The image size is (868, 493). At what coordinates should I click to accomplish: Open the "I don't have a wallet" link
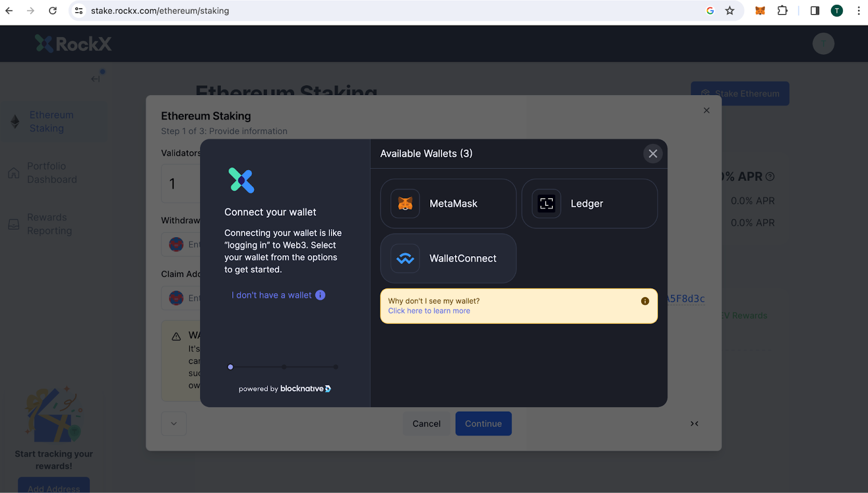point(271,295)
